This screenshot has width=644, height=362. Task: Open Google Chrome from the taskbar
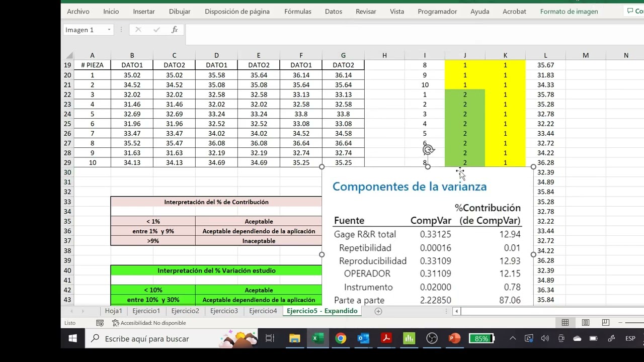(341, 338)
